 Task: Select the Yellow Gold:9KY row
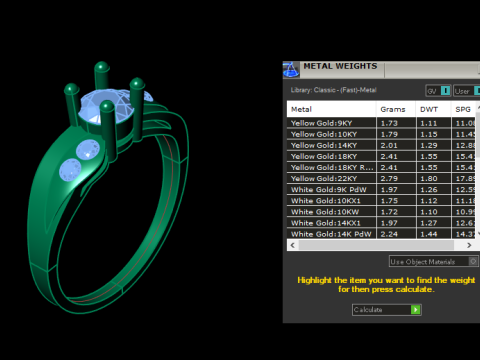381,123
